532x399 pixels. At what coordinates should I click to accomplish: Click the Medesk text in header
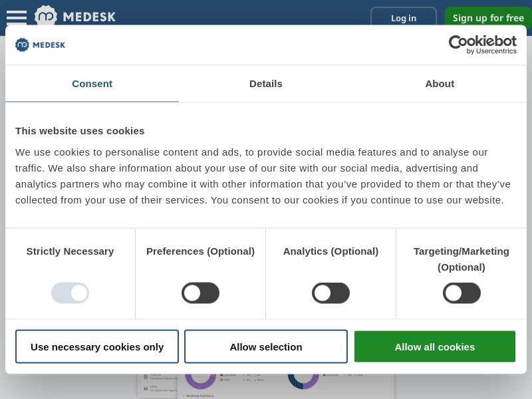(89, 17)
